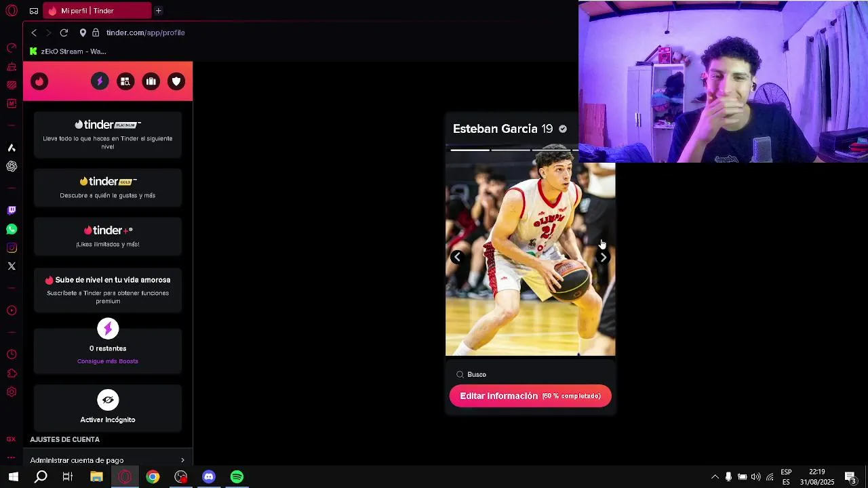The image size is (868, 488).
Task: Switch to the Mi perfil | Tinder tab
Action: (98, 11)
